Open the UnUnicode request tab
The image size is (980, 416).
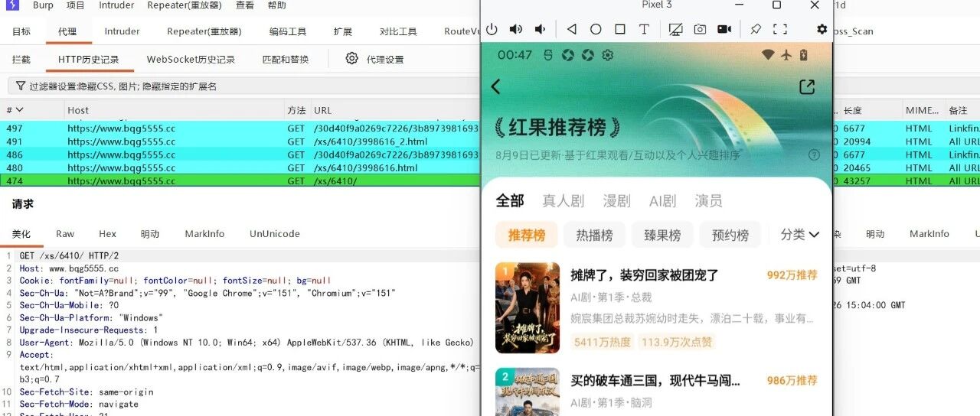275,234
